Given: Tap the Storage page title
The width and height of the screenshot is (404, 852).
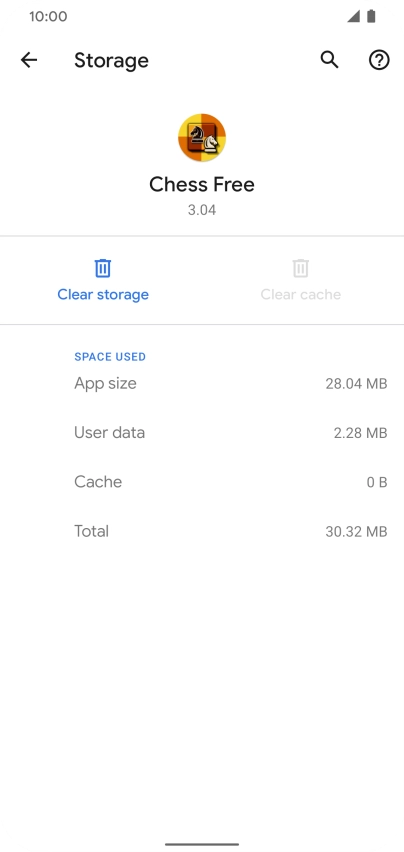Looking at the screenshot, I should 111,60.
